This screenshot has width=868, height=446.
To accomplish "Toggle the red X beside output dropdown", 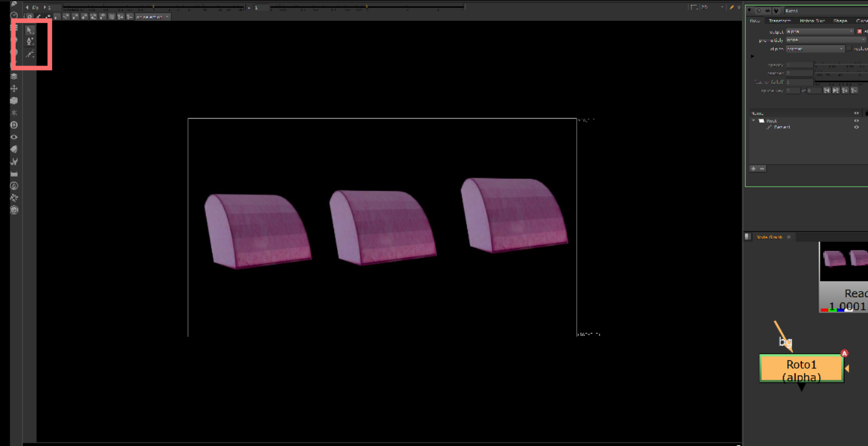I will [x=859, y=31].
